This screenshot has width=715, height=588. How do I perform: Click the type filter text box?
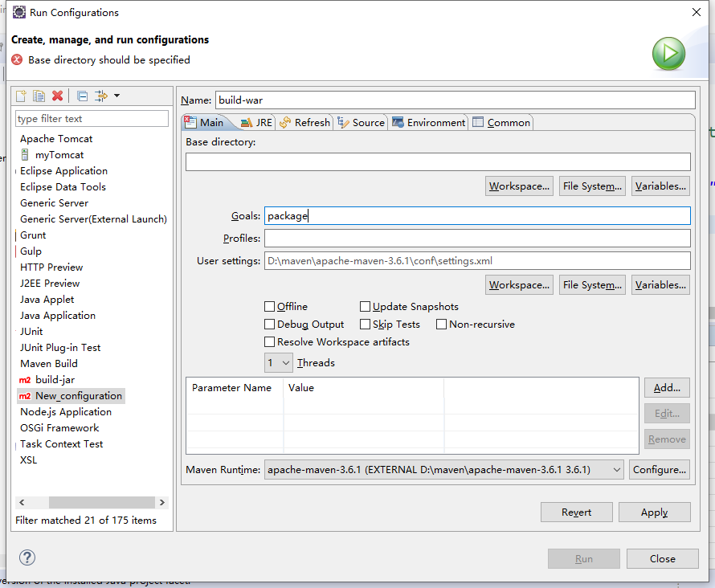pos(92,119)
